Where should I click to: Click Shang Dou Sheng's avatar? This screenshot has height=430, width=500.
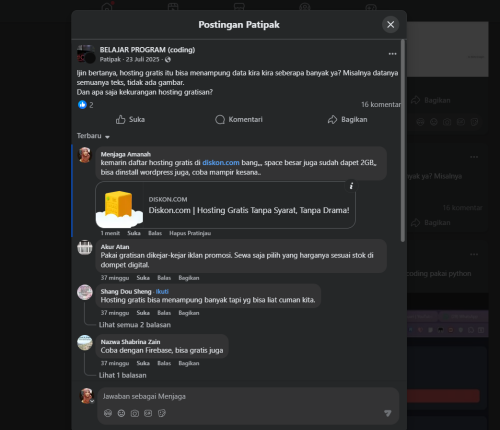85,292
